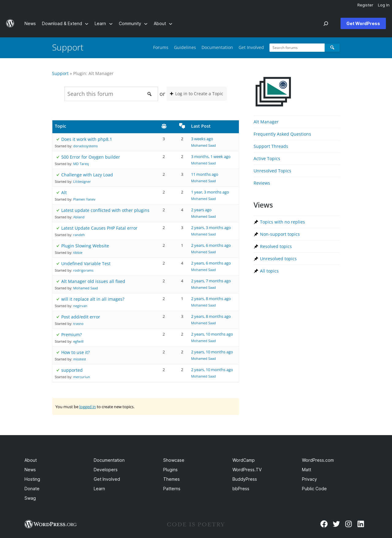Click pin icon beside Non-support topics
Image resolution: width=392 pixels, height=538 pixels.
pyautogui.click(x=256, y=234)
